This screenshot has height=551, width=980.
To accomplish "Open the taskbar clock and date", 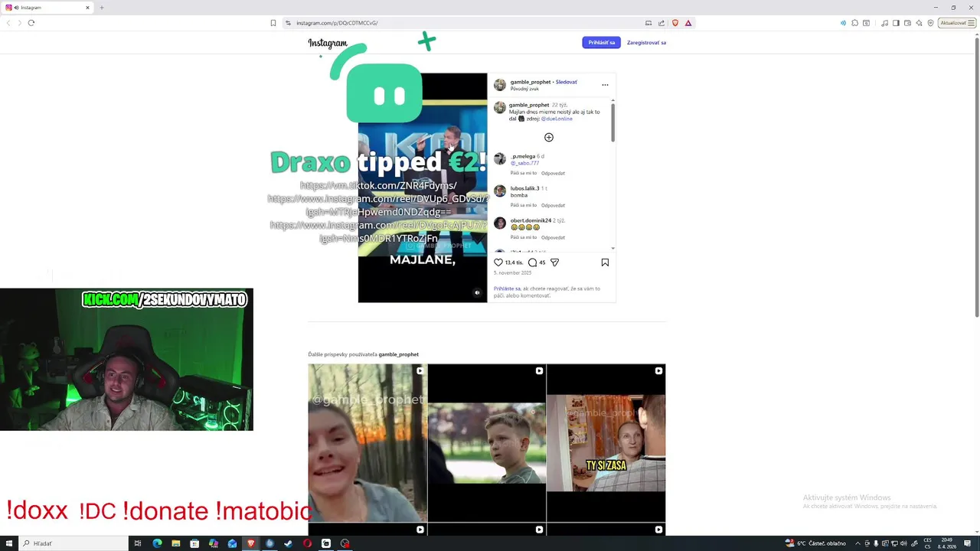I will (947, 543).
